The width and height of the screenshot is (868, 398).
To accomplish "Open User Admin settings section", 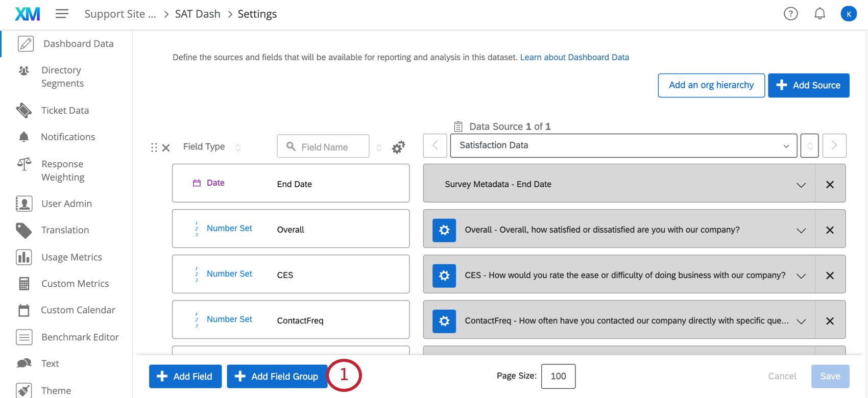I will 66,204.
